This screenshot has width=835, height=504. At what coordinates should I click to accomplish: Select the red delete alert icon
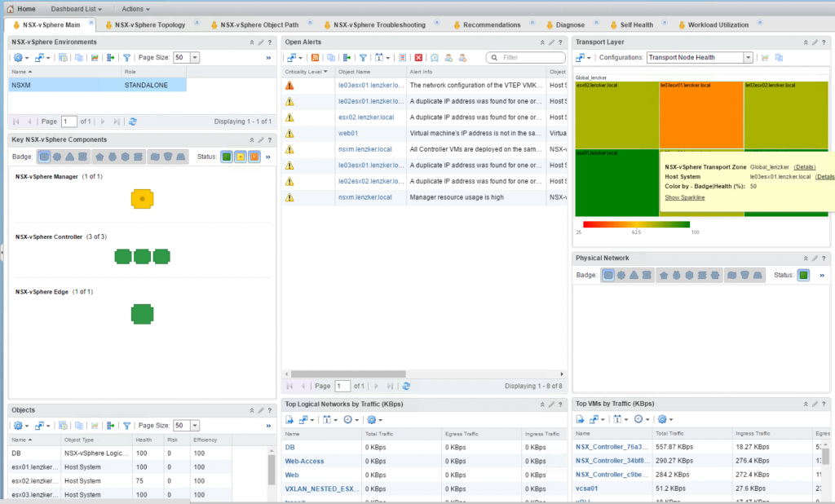click(418, 57)
